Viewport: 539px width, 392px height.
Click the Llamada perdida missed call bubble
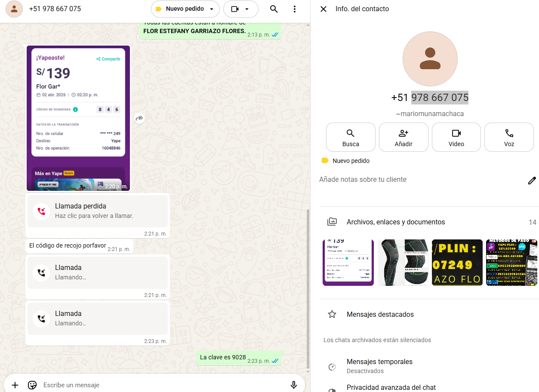pos(98,211)
